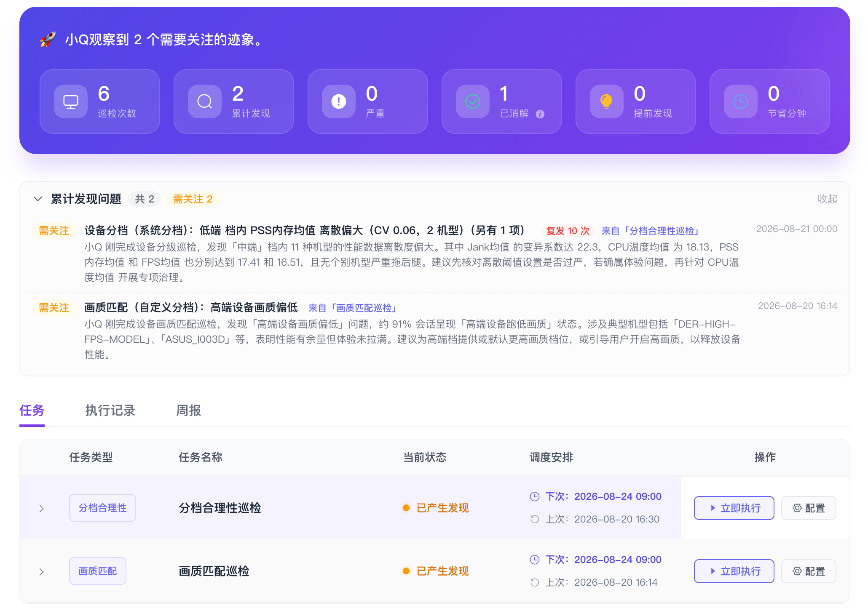The height and width of the screenshot is (608, 868).
Task: Click 收起 to fold the issues panel
Action: click(x=828, y=199)
